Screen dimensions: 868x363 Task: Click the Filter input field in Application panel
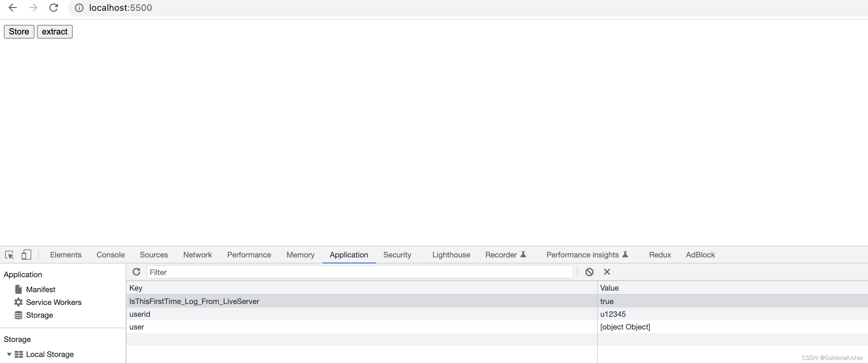[x=360, y=271]
